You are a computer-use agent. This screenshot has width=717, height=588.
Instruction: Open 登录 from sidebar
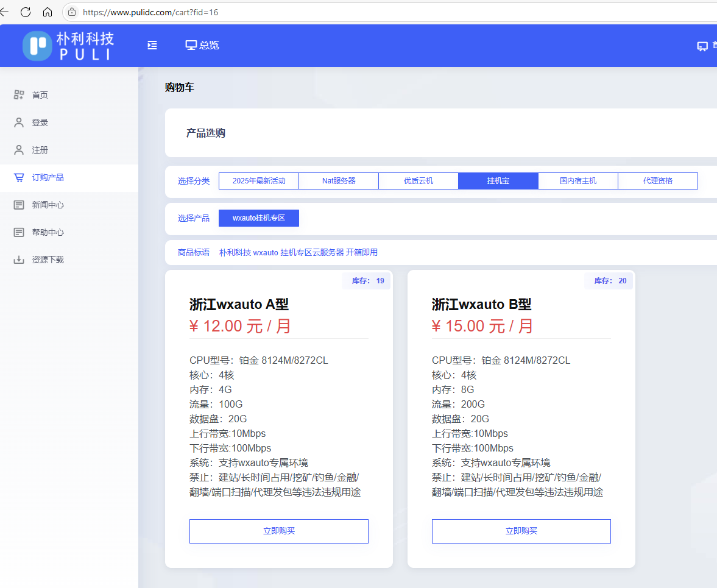click(x=69, y=122)
